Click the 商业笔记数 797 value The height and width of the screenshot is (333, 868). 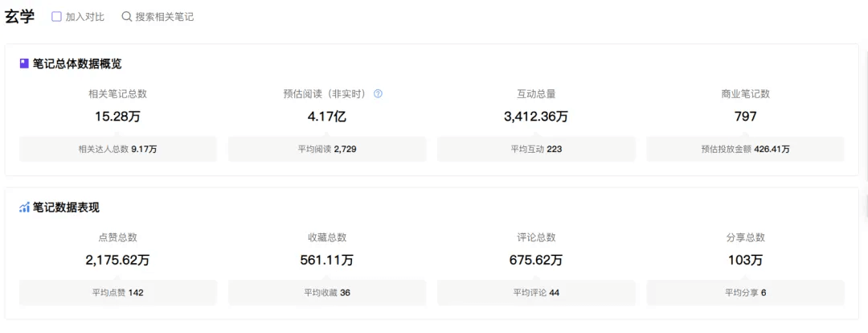click(x=745, y=117)
